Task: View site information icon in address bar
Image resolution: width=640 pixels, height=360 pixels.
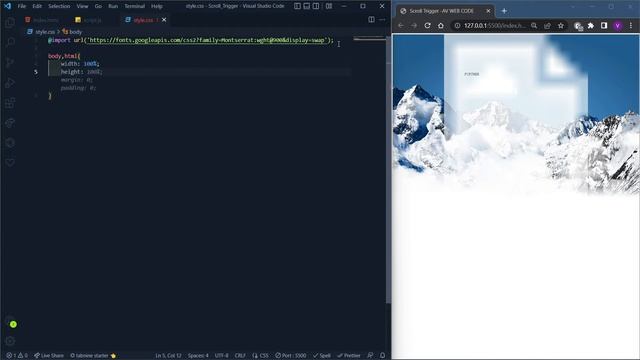Action: coord(457,25)
